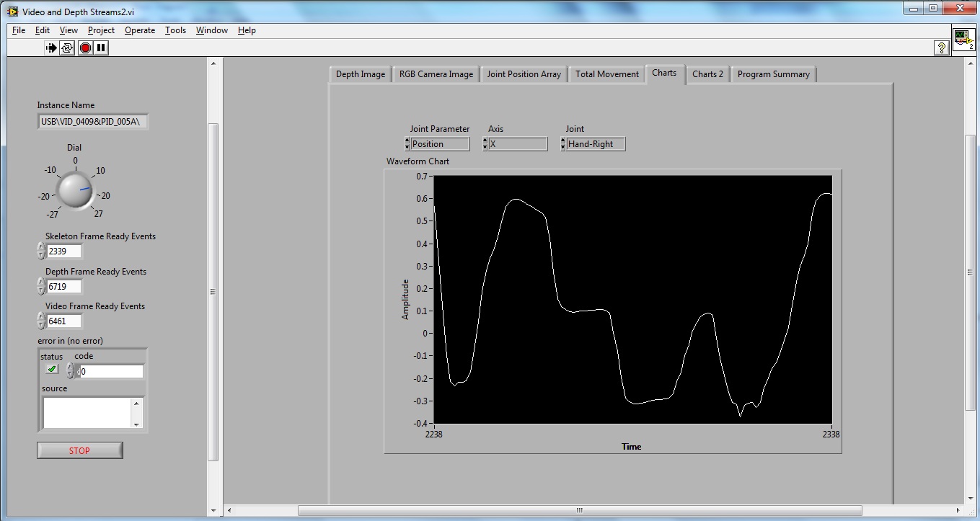Click the source box scroll-down arrow

(x=137, y=424)
